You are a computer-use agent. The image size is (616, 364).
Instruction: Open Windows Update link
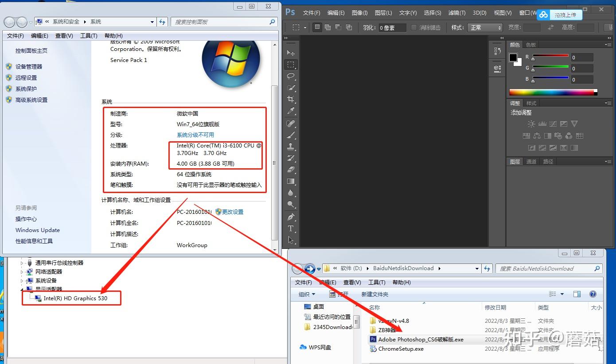pyautogui.click(x=38, y=230)
